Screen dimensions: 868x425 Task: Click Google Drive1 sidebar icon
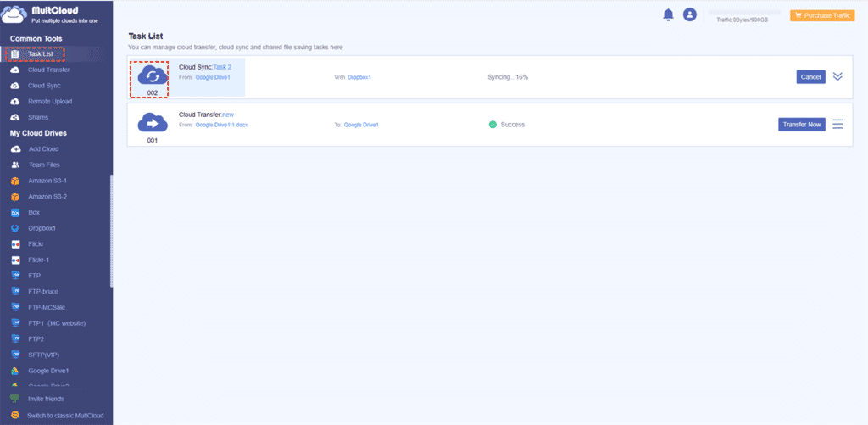(15, 371)
